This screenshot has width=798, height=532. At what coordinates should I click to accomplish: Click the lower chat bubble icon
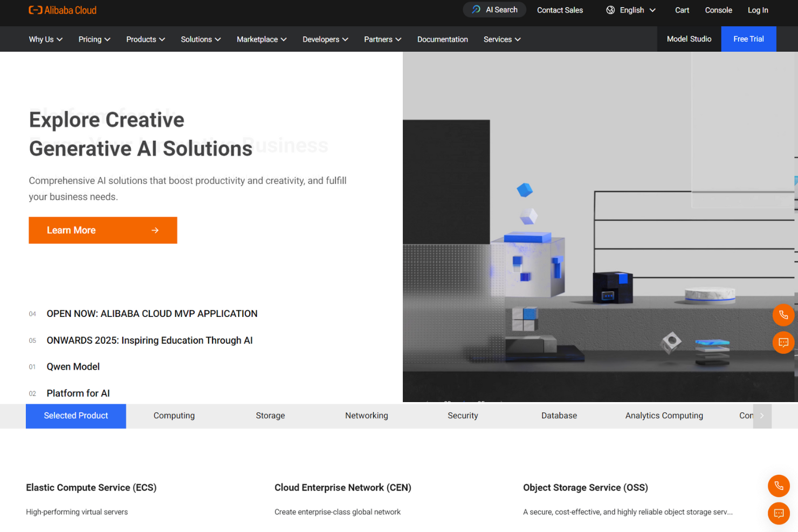pos(779,513)
